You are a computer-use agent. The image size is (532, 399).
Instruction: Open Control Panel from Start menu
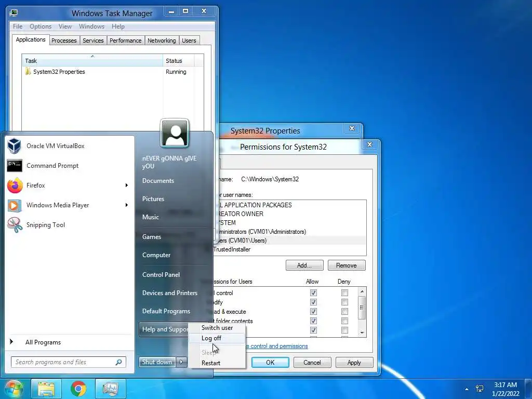161,275
